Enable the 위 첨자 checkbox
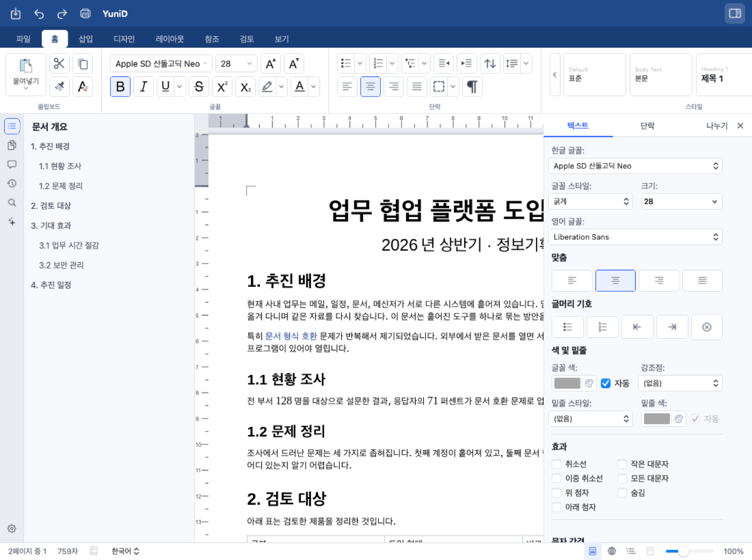 tap(556, 492)
